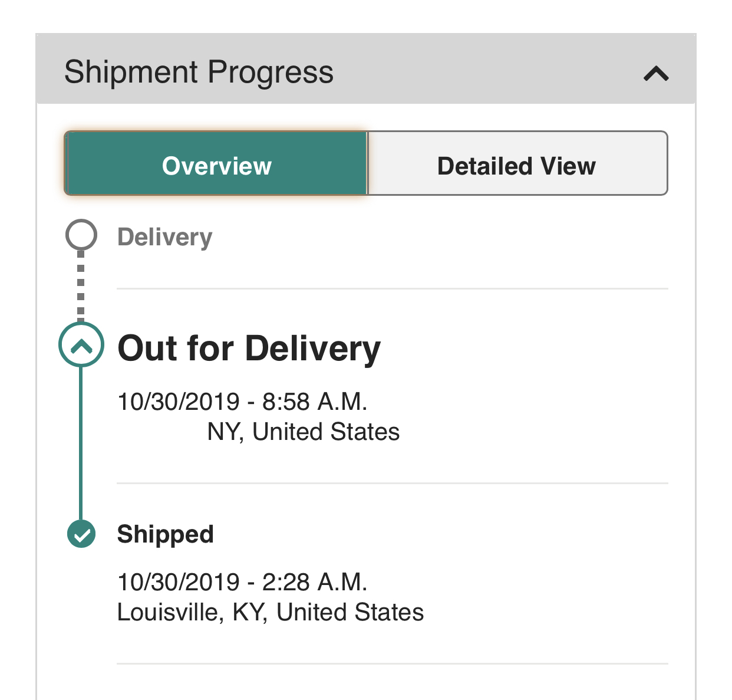This screenshot has height=700, width=732.
Task: Click the divider above the Shipped step
Action: pos(392,483)
